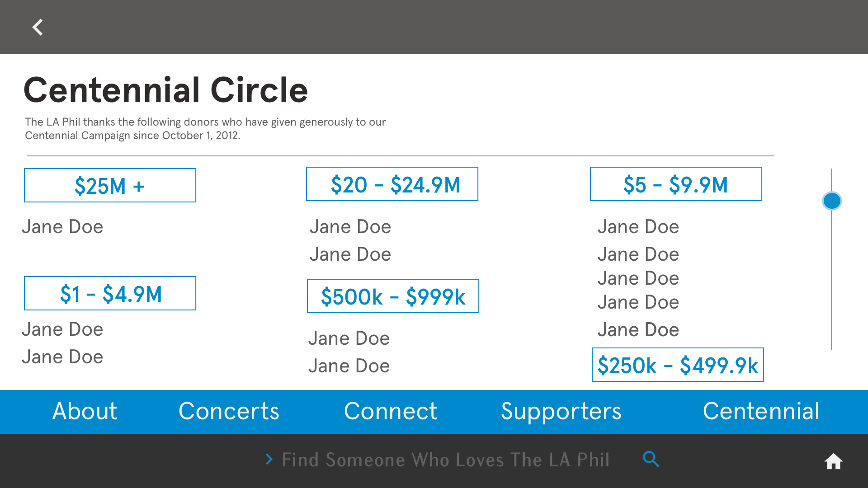This screenshot has height=488, width=868.
Task: Click the blue scroll slider handle
Action: point(832,201)
